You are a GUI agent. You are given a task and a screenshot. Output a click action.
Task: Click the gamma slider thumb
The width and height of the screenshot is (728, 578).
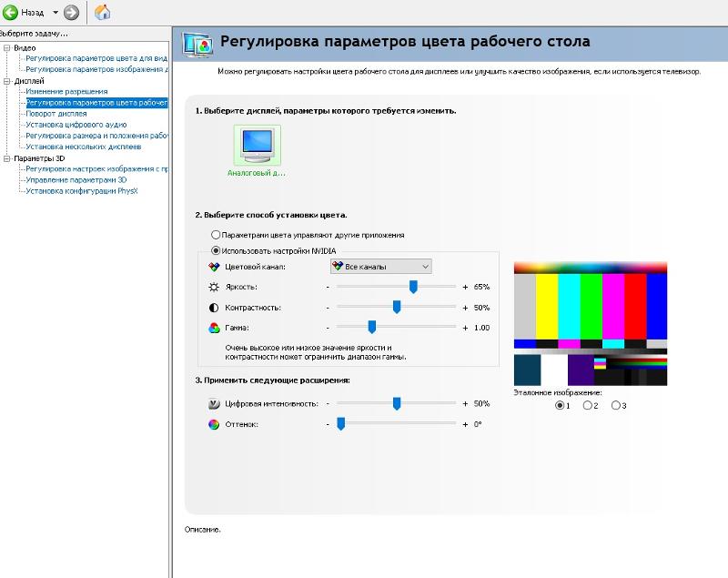tap(372, 328)
